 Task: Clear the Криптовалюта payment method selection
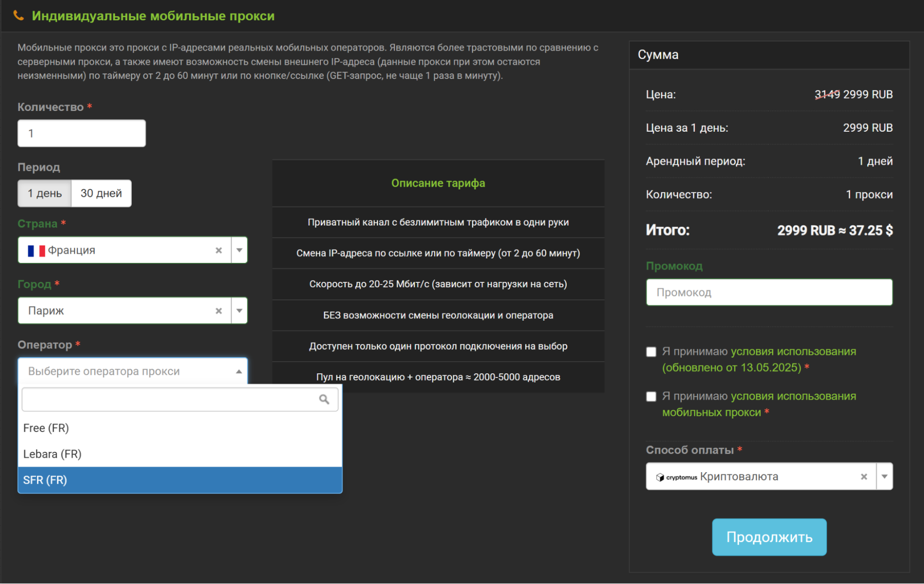click(x=863, y=477)
